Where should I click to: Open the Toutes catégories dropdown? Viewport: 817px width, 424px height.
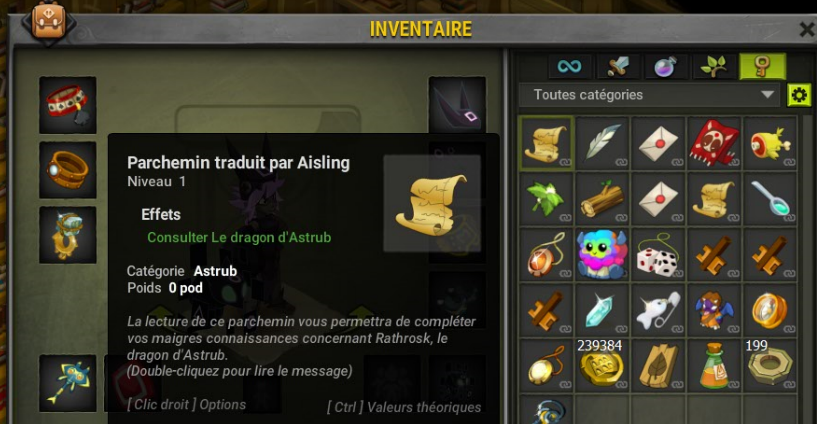pos(649,95)
